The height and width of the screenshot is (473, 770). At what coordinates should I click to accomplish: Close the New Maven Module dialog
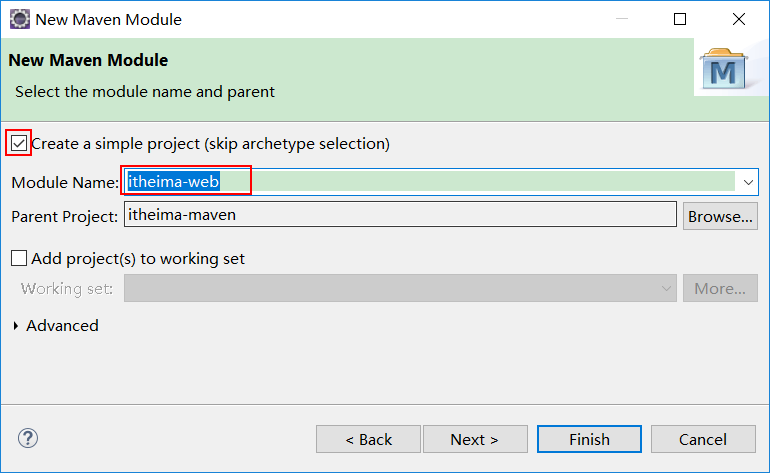pos(739,19)
